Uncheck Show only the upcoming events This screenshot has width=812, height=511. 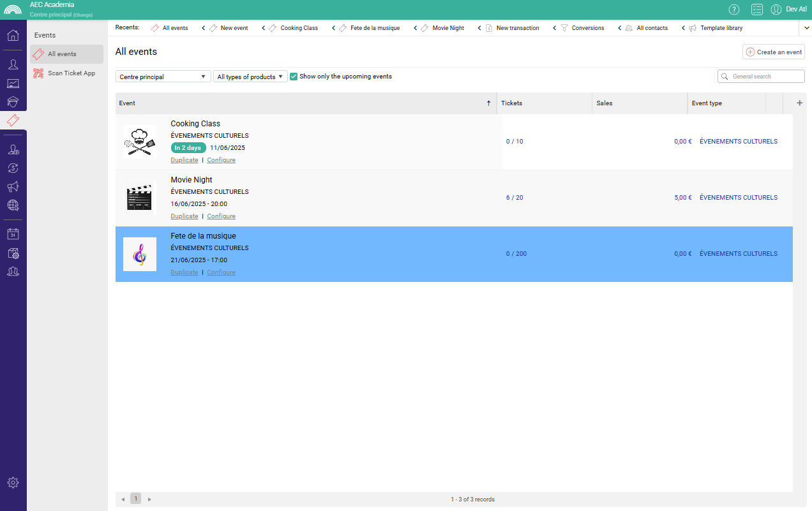click(x=294, y=77)
